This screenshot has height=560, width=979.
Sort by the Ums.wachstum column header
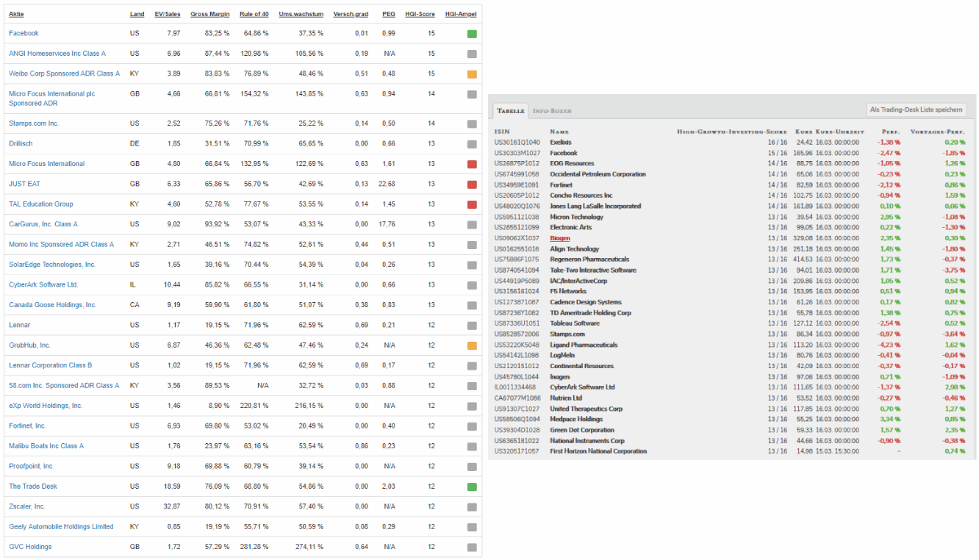click(302, 13)
